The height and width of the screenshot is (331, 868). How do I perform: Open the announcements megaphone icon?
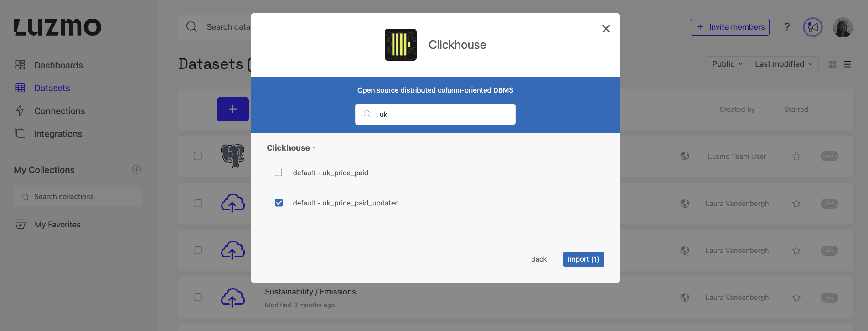(x=812, y=27)
